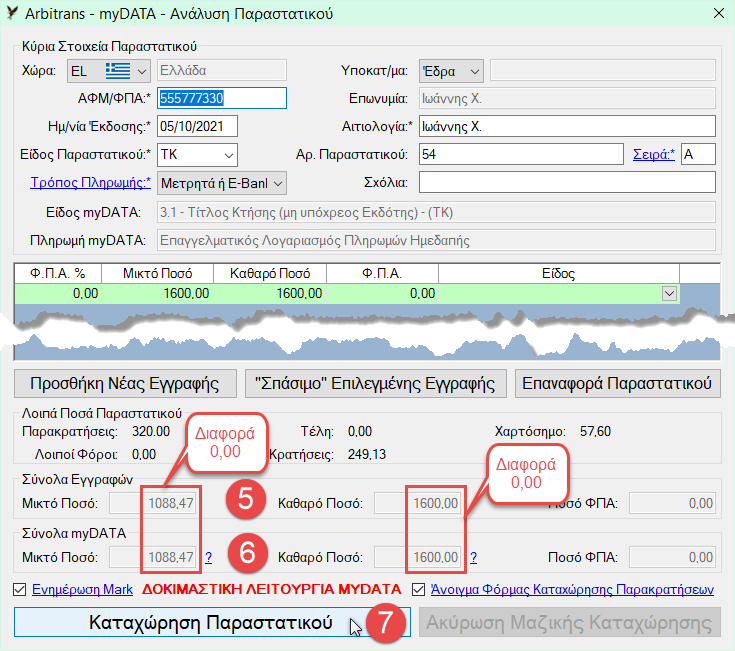Viewport: 735px width, 651px height.
Task: Click the Είδος myDATA field text
Action: (436, 212)
